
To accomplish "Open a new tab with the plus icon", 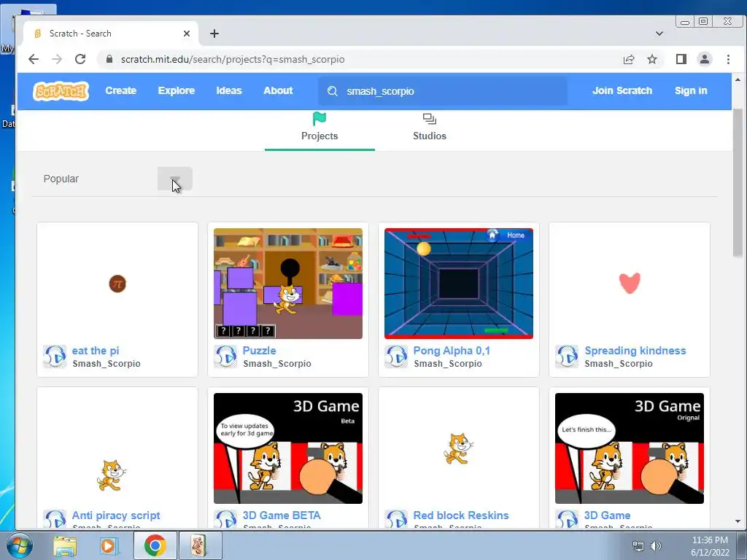I will click(214, 34).
